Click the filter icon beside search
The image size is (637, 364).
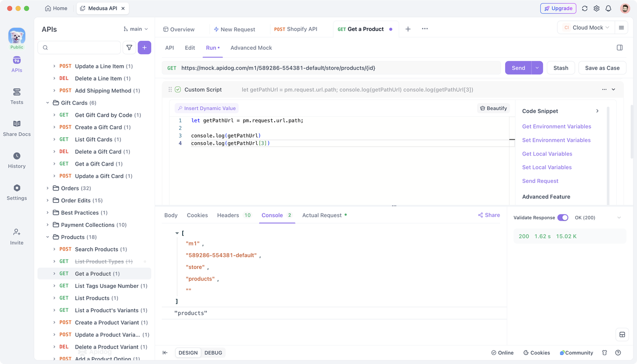tap(129, 48)
